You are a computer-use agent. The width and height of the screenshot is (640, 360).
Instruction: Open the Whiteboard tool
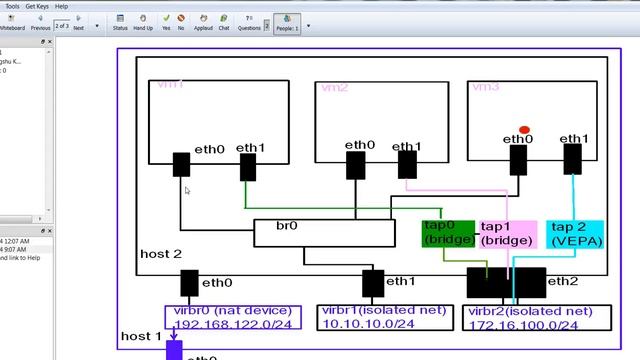12,22
